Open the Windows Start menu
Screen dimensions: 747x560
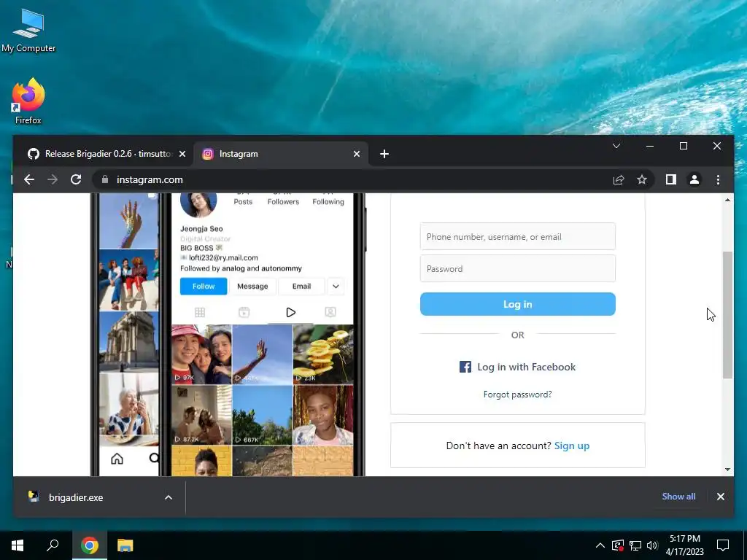[18, 545]
